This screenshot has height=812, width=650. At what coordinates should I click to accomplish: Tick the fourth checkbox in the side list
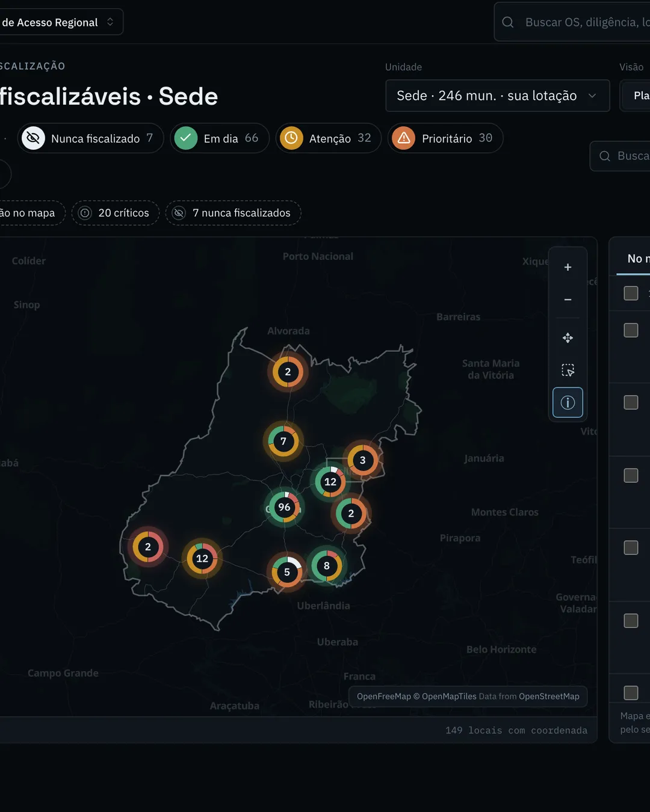[631, 476]
